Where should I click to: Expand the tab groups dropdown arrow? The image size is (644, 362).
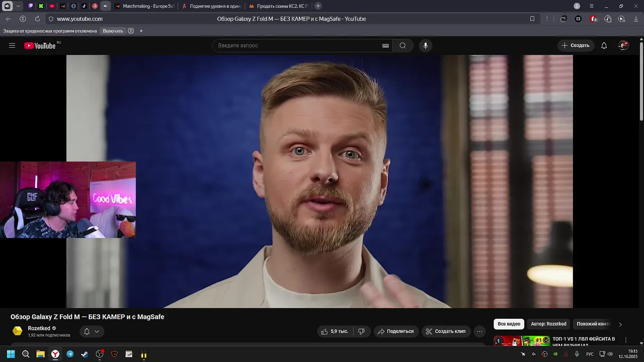point(19,6)
